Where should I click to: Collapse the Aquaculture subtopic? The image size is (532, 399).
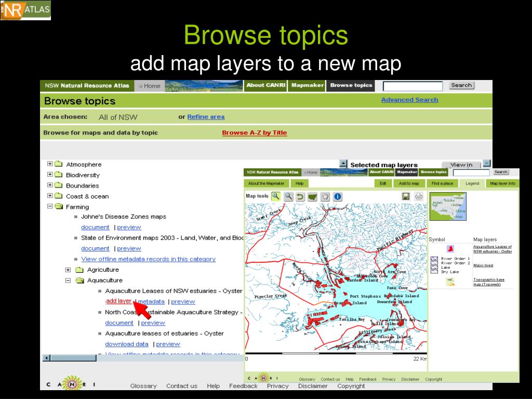68,281
